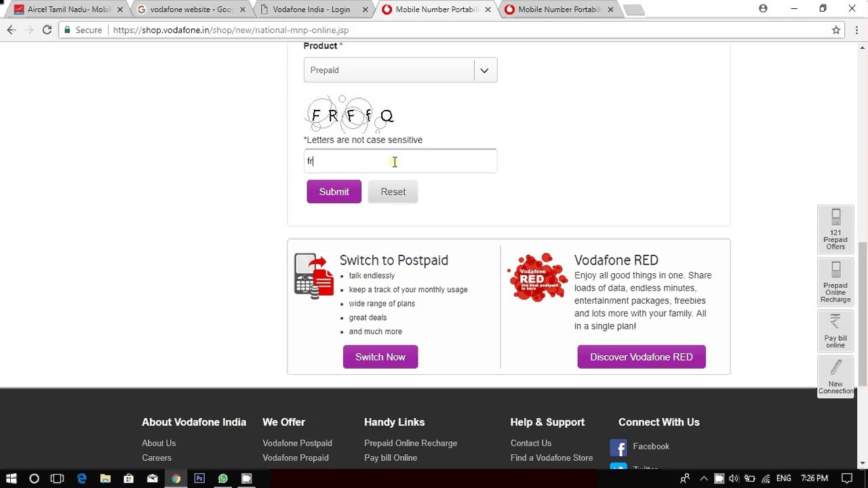The width and height of the screenshot is (868, 488).
Task: Click the page vertical scrollbar thumb
Action: (x=863, y=314)
